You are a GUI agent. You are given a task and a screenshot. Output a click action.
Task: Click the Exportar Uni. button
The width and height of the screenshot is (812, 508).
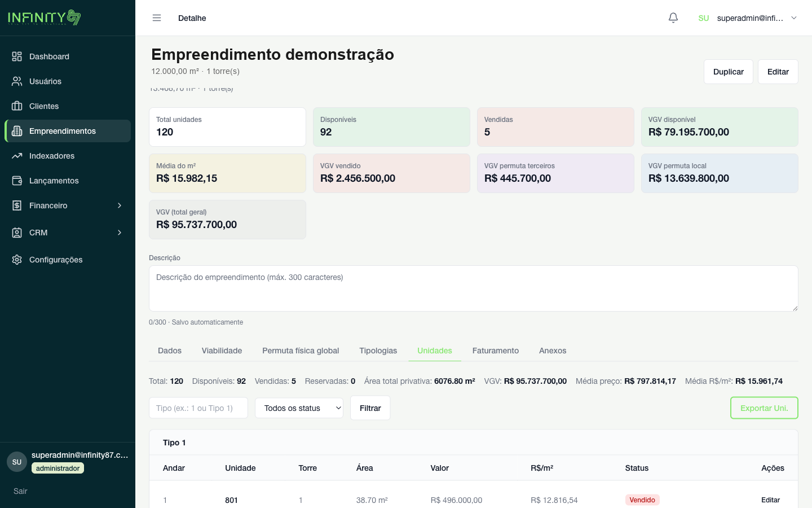pos(764,408)
